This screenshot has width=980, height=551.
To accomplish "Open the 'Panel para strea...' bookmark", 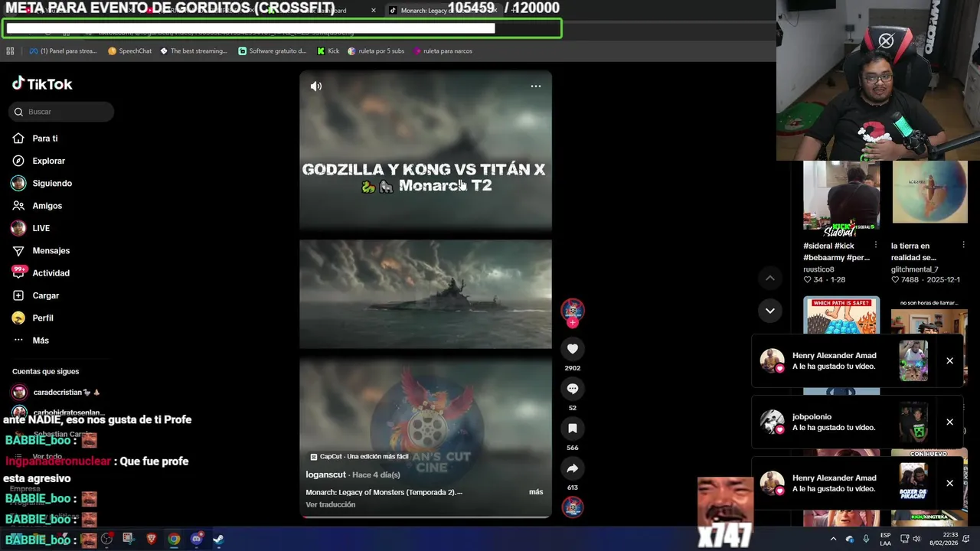I will click(x=63, y=51).
